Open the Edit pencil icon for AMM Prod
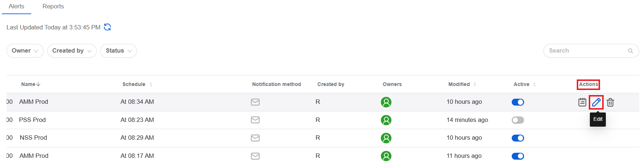The image size is (644, 164). click(596, 102)
